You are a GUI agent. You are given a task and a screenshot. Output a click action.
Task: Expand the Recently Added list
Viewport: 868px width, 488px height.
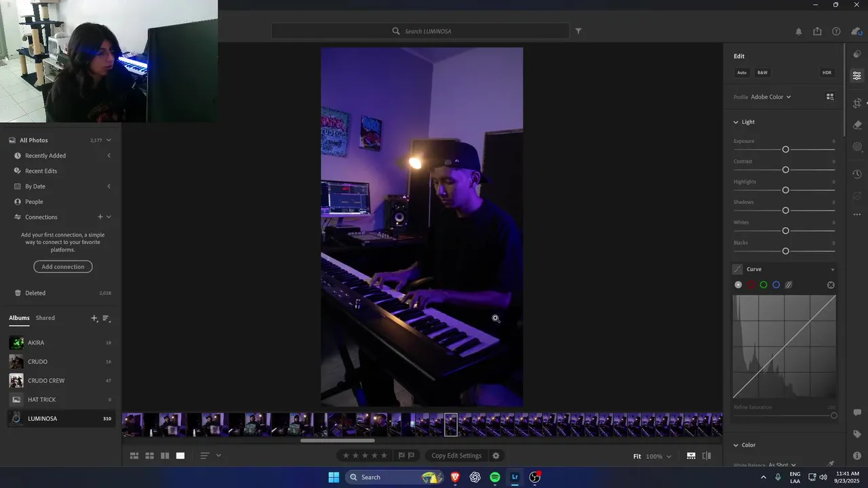pos(108,156)
